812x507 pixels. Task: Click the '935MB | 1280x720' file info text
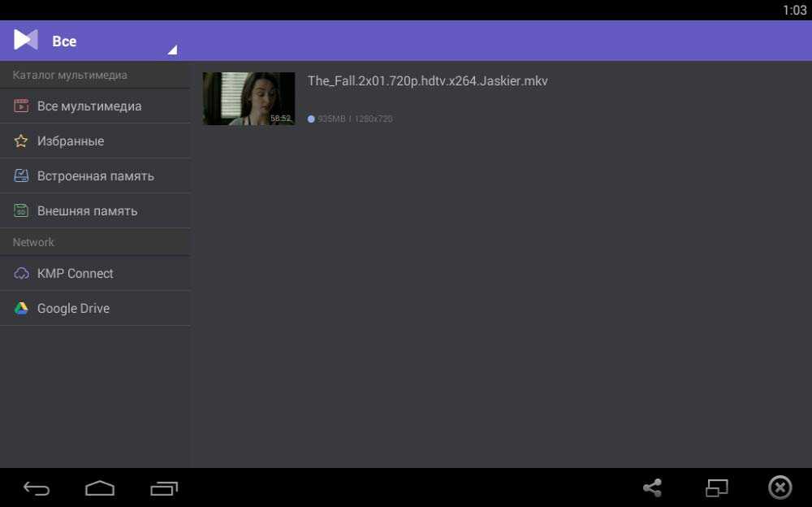tap(356, 119)
